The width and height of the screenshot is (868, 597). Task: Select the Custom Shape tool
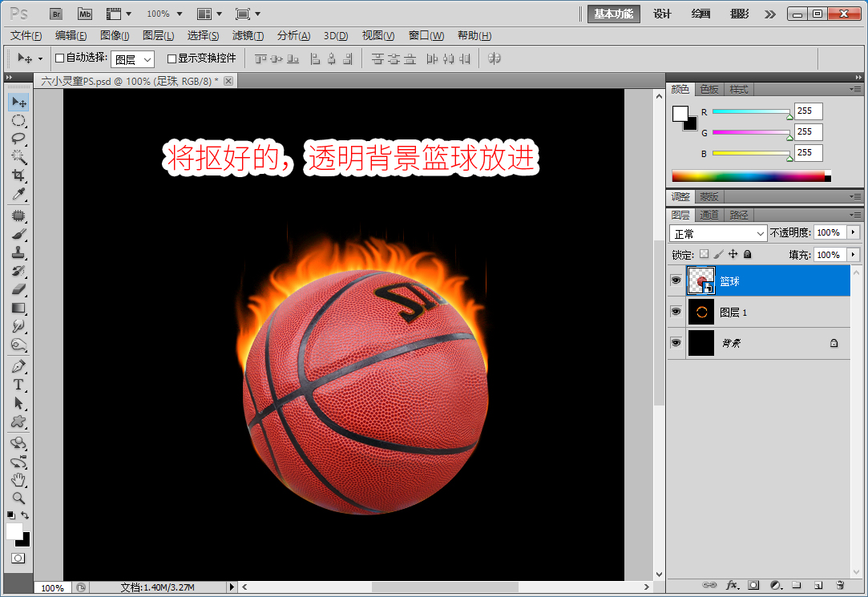pyautogui.click(x=18, y=422)
